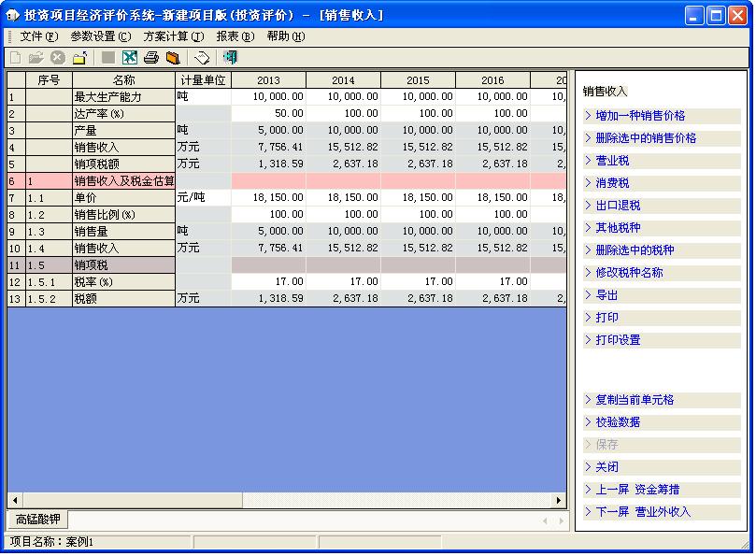This screenshot has height=556, width=756.
Task: Click row number 7 header
Action: [x=16, y=197]
